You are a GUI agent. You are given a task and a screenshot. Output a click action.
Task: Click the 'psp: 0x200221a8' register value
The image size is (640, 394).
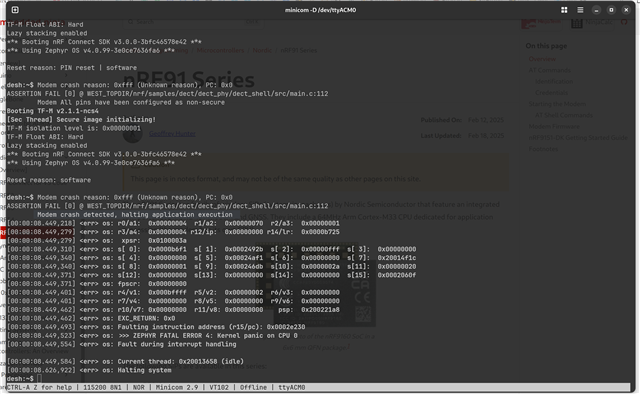click(309, 310)
